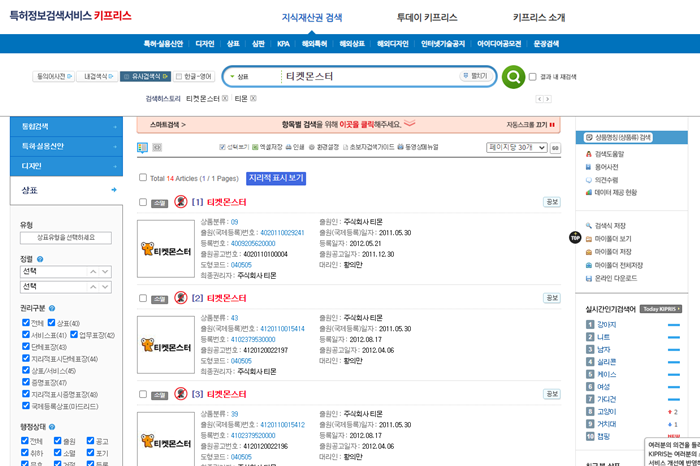The height and width of the screenshot is (466, 700).
Task: Check the box for result [1]
Action: 143,202
